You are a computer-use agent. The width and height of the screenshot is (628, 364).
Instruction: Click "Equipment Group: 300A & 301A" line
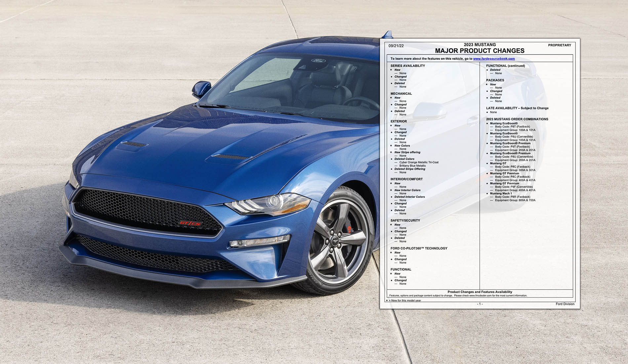click(x=515, y=170)
